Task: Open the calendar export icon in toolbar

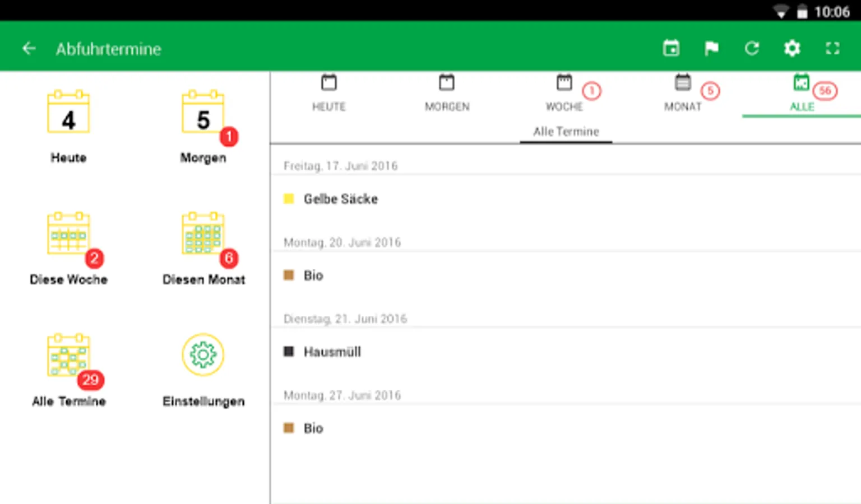Action: (671, 48)
